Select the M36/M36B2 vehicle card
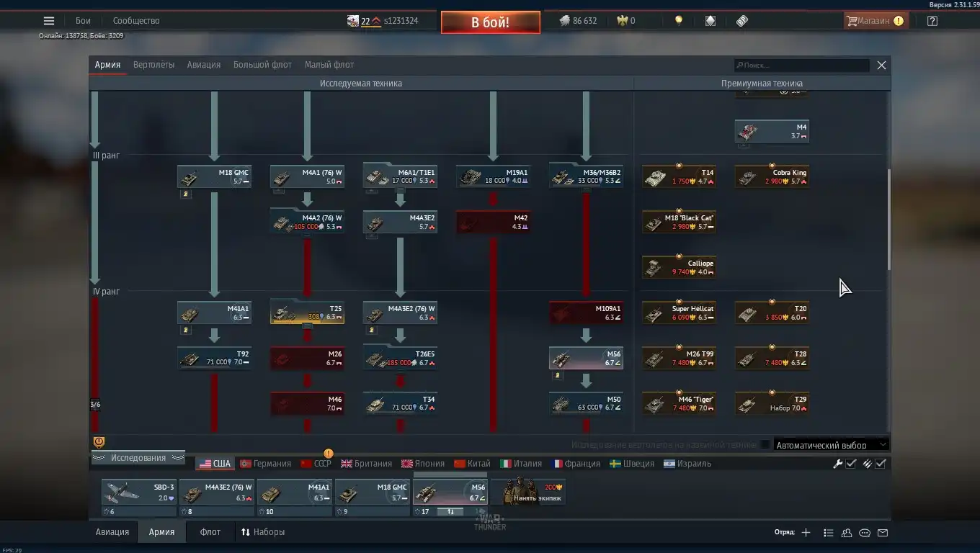 click(x=586, y=177)
